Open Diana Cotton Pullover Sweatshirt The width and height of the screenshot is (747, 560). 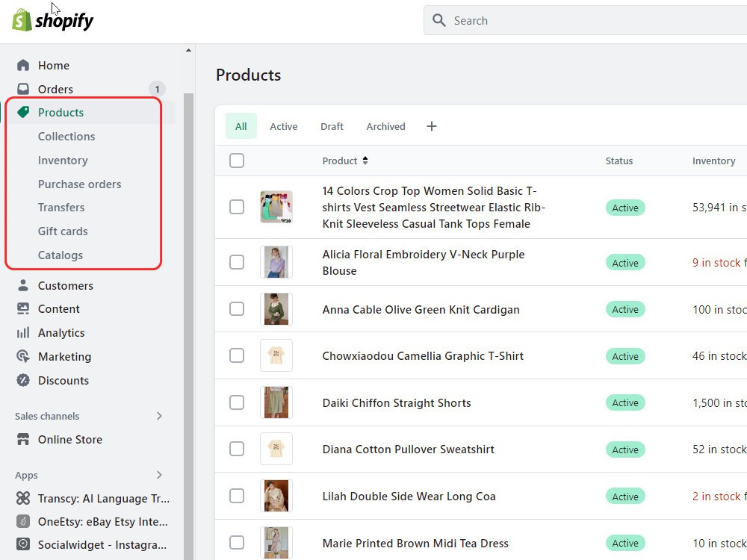click(408, 449)
